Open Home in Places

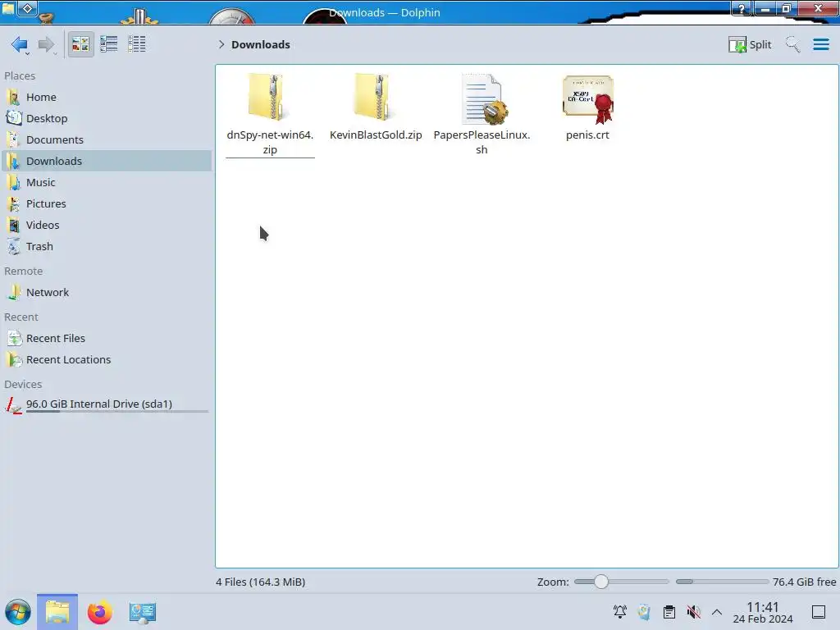(x=107, y=97)
